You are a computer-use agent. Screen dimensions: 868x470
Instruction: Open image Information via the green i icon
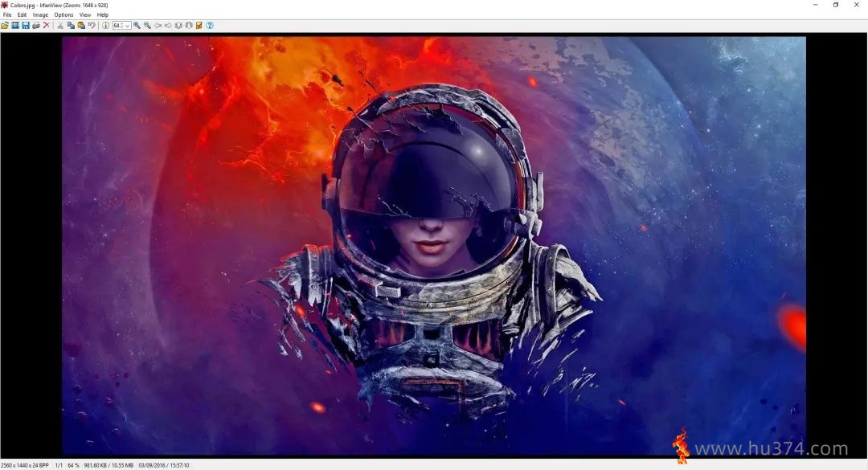point(106,26)
